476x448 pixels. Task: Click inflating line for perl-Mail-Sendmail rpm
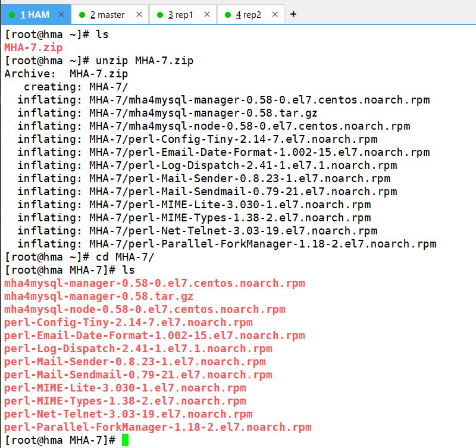(x=207, y=192)
